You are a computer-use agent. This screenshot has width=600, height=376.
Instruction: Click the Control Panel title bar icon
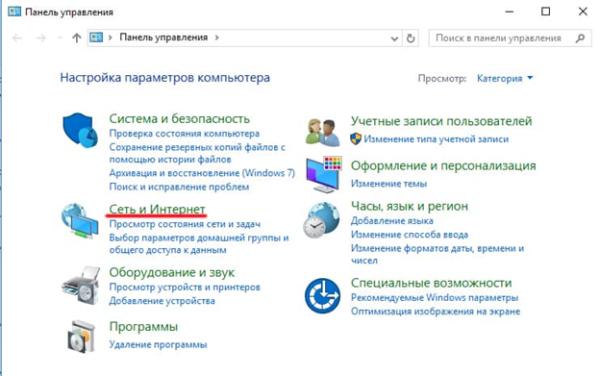[14, 11]
